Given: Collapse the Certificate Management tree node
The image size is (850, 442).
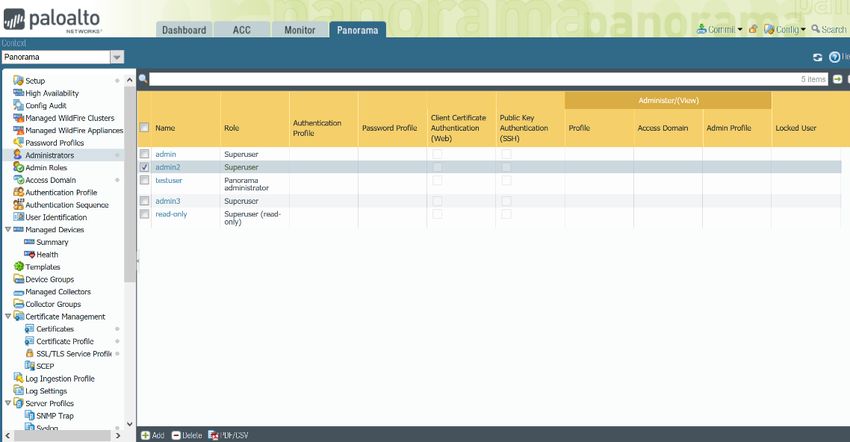Looking at the screenshot, I should 8,316.
